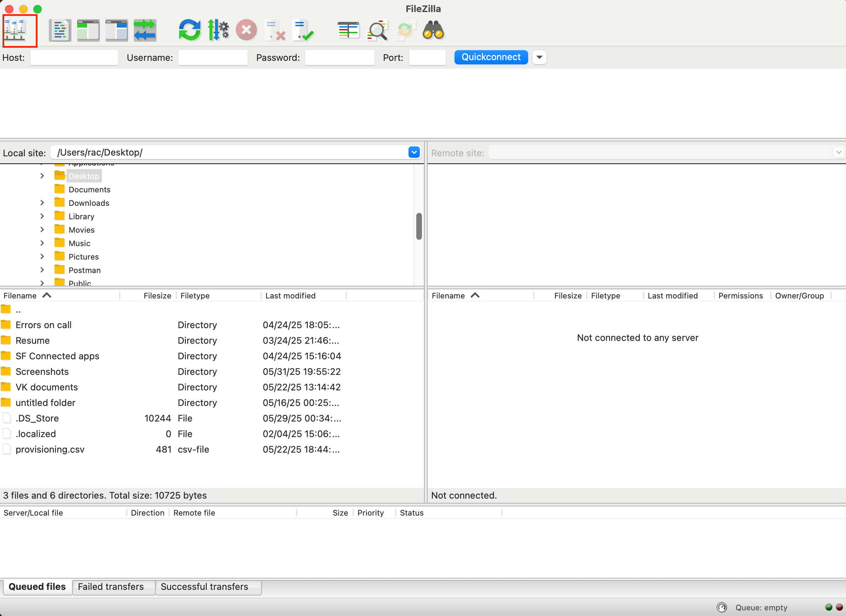
Task: Click the Host input field
Action: [74, 58]
